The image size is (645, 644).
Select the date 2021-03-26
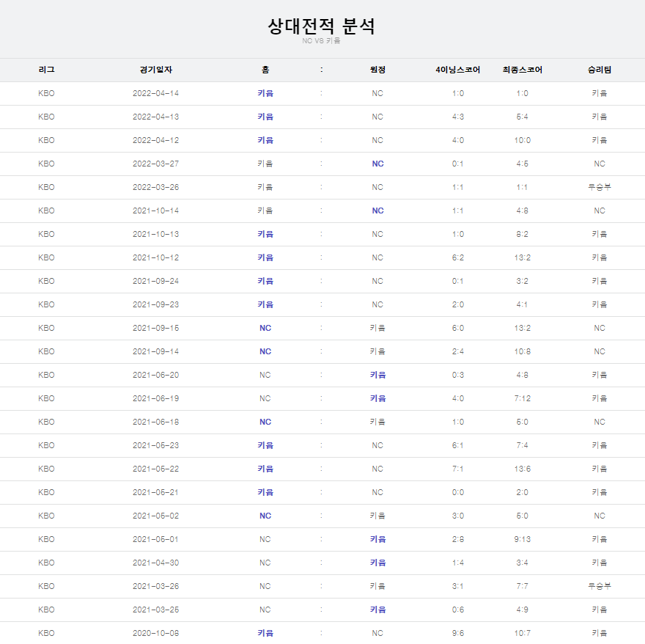(156, 586)
